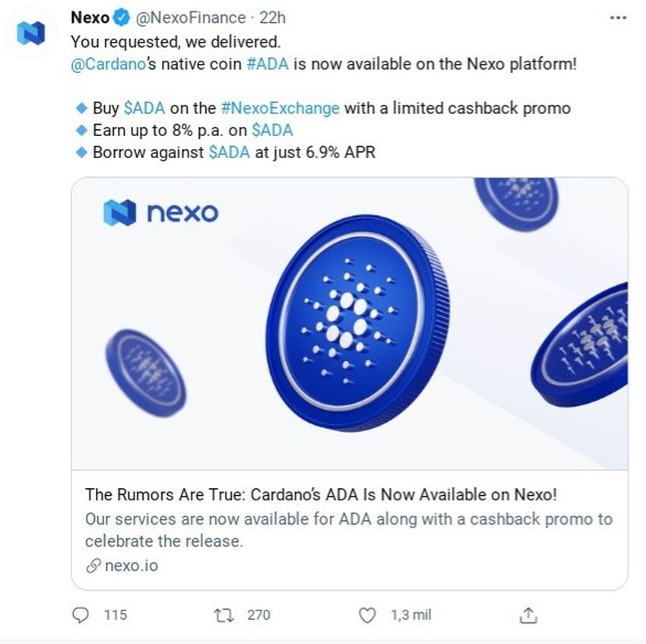The image size is (646, 644).
Task: Open the @NexoFinance handle
Action: tap(191, 17)
